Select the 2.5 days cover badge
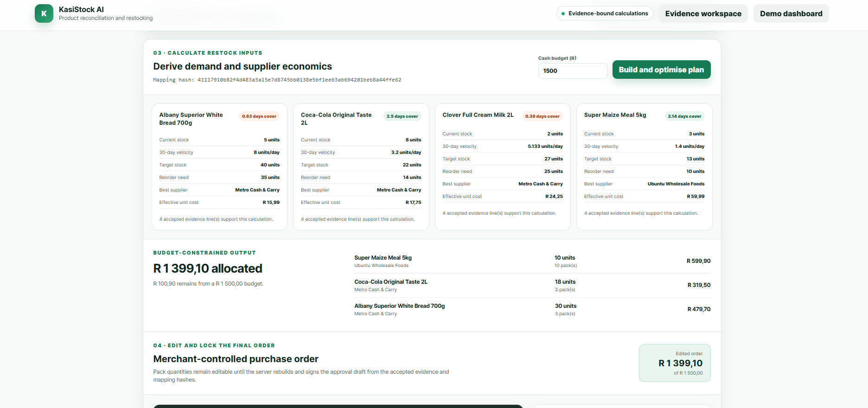868x408 pixels. point(402,116)
